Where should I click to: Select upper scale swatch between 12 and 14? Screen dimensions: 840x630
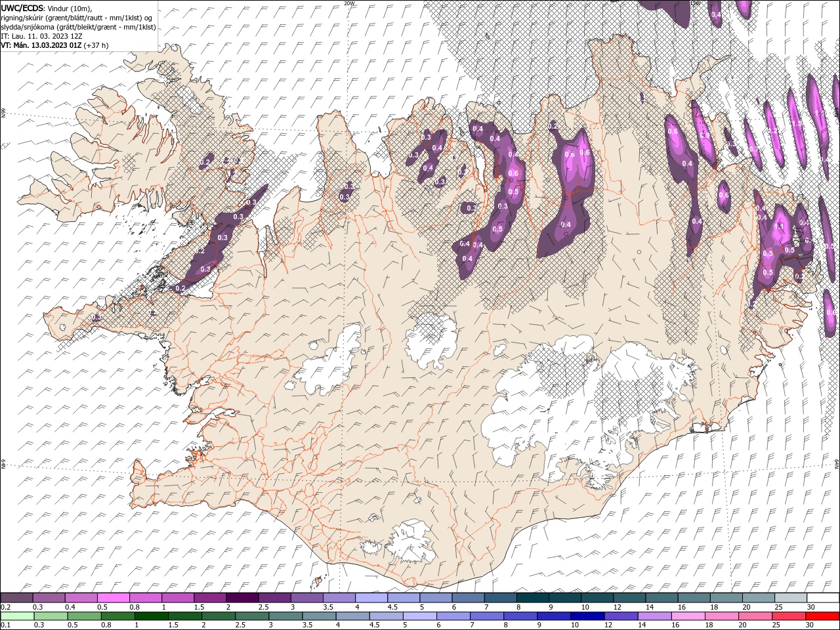click(x=629, y=598)
